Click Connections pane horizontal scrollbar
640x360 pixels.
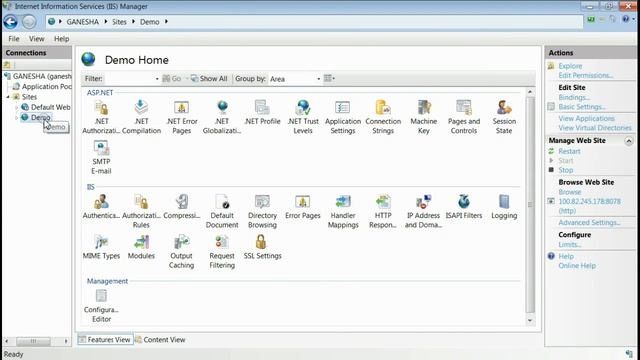click(33, 341)
